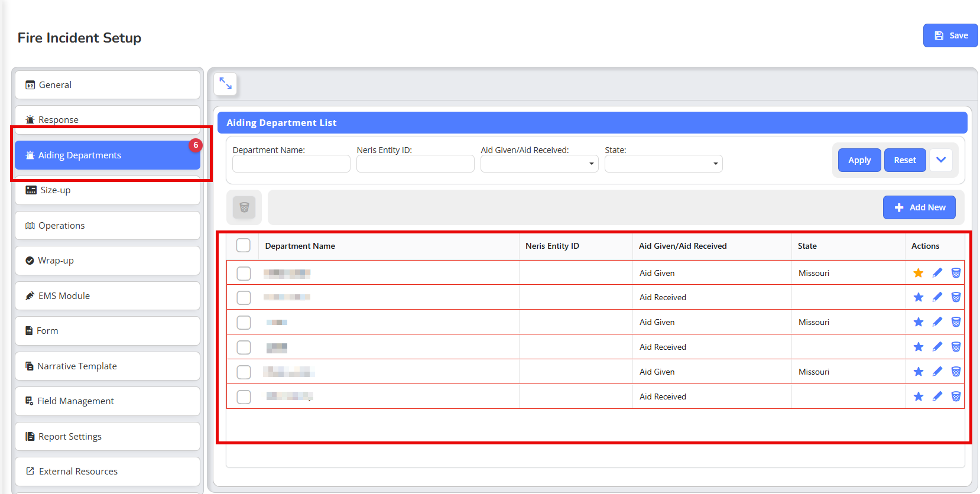This screenshot has width=980, height=494.
Task: Click the gold star in first row
Action: point(918,273)
